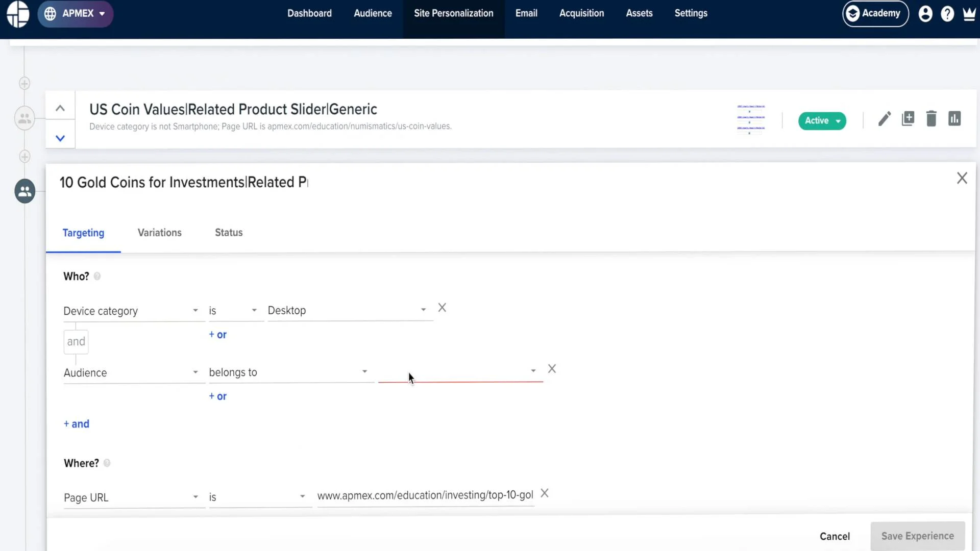Click the plus icon on the left rail
Screen dimensions: 980x551
[24, 83]
